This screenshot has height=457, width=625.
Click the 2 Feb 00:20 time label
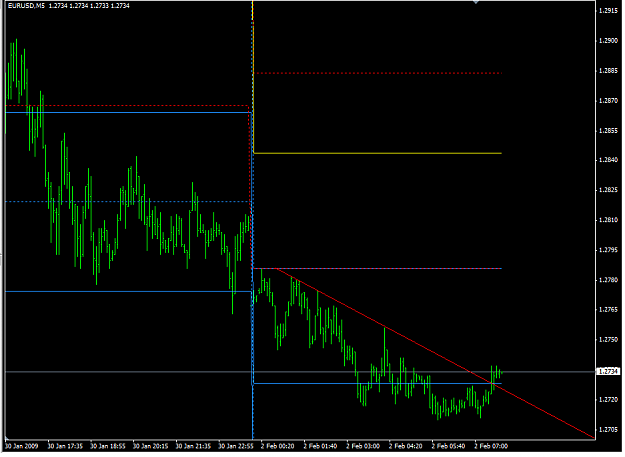[277, 446]
